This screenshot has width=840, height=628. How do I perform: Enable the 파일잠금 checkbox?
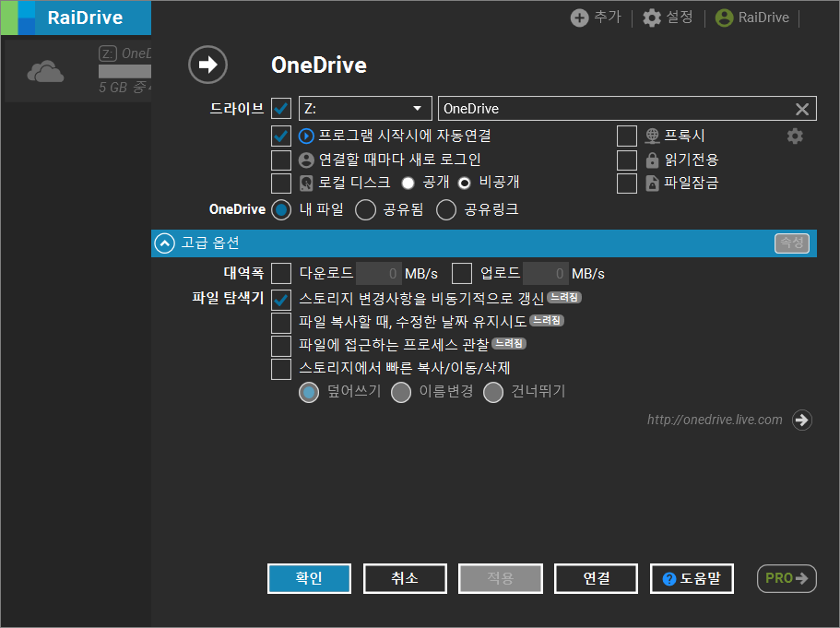pos(627,184)
